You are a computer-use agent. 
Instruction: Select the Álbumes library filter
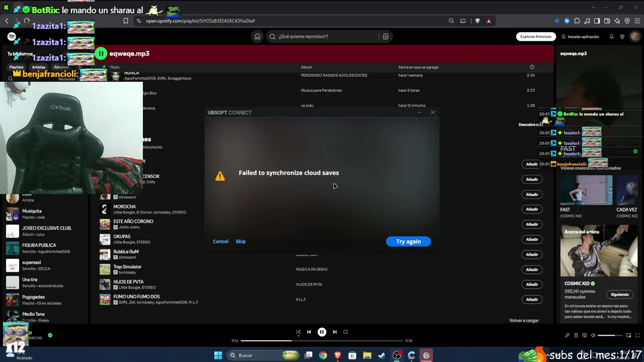[61, 67]
